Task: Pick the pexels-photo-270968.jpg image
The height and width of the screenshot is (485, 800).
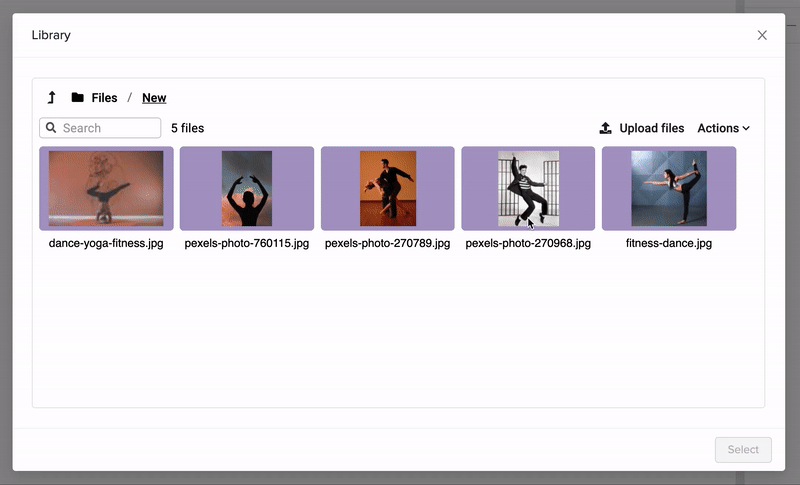Action: click(528, 188)
